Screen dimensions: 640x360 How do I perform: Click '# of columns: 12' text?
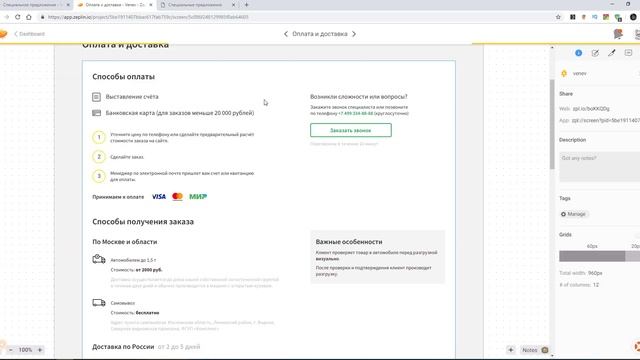point(579,285)
